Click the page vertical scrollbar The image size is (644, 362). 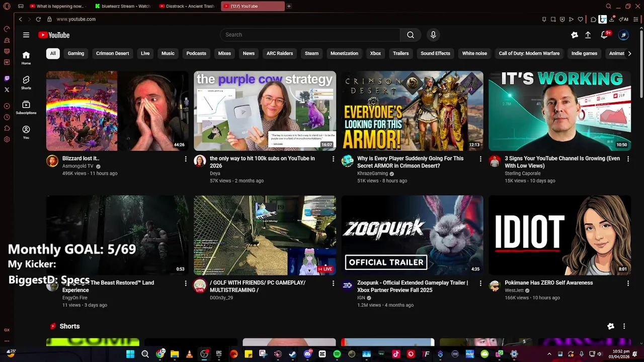[641, 63]
